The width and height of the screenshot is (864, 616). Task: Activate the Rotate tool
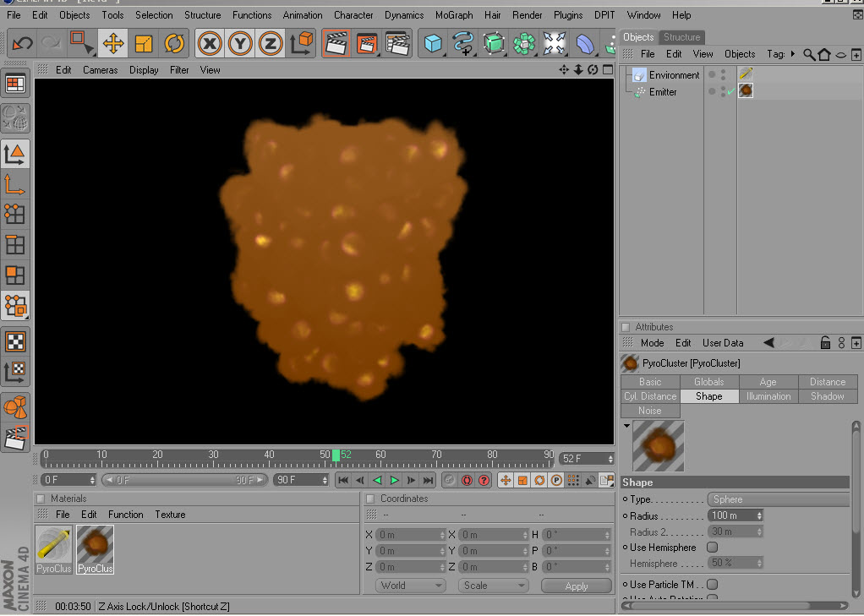pos(174,43)
